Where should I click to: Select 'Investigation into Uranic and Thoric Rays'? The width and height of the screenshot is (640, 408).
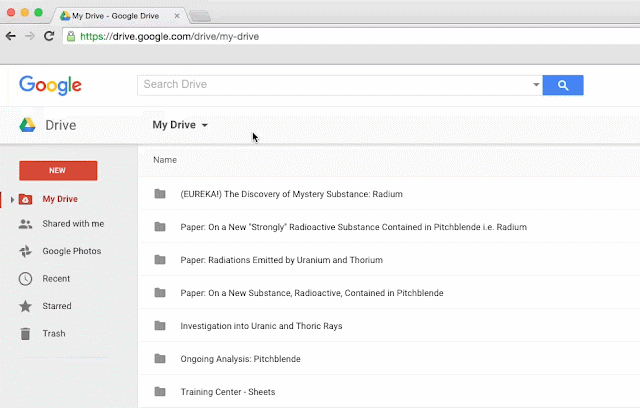[261, 326]
